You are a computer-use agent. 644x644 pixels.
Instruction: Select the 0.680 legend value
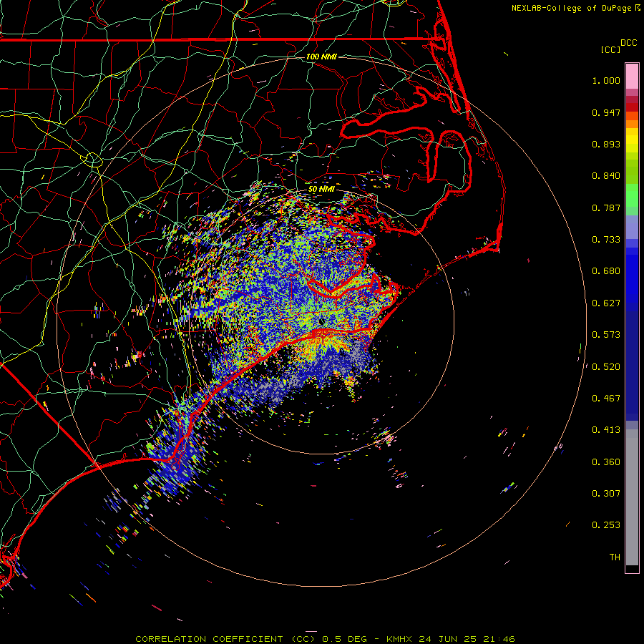pos(606,271)
